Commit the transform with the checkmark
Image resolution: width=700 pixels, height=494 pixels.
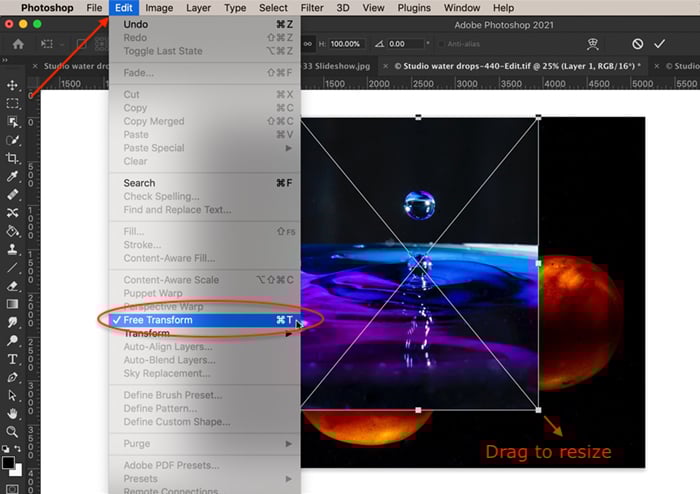(x=660, y=44)
